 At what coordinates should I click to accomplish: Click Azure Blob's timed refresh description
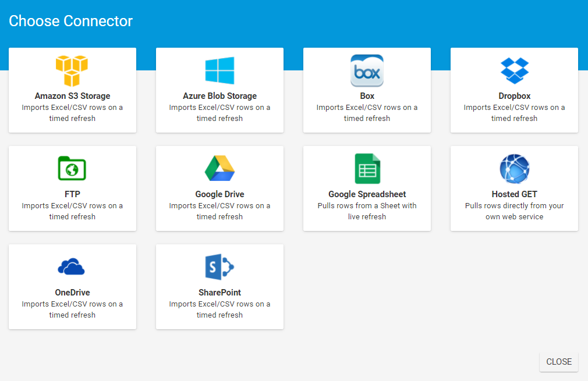pos(219,113)
